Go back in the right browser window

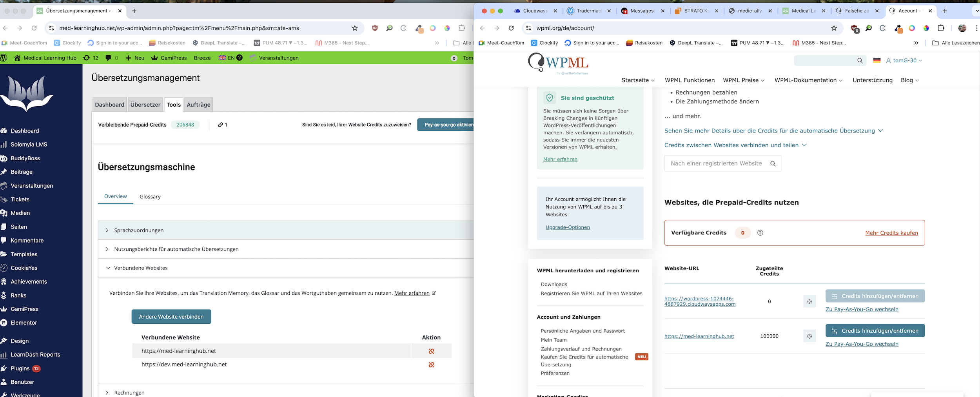click(483, 28)
